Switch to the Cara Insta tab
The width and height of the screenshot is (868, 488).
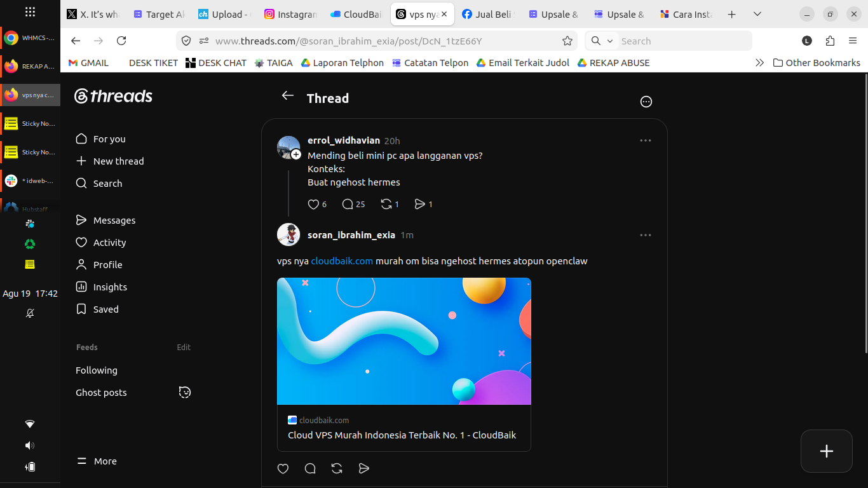point(686,14)
